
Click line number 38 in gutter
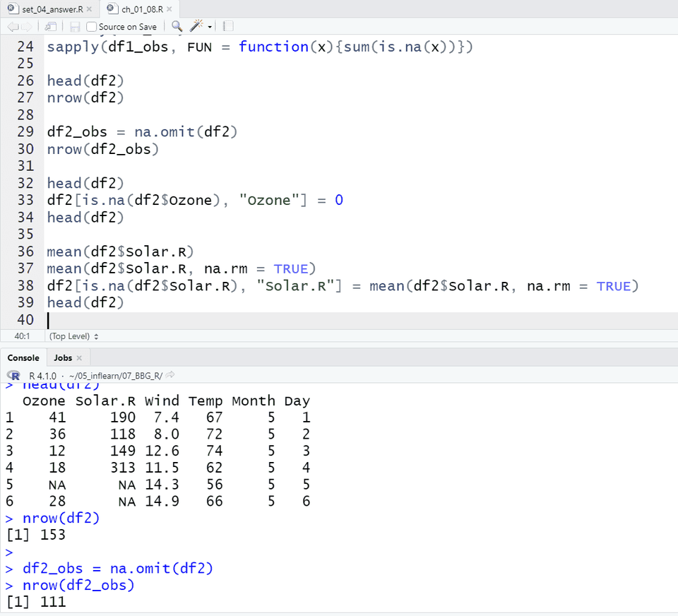pyautogui.click(x=25, y=286)
